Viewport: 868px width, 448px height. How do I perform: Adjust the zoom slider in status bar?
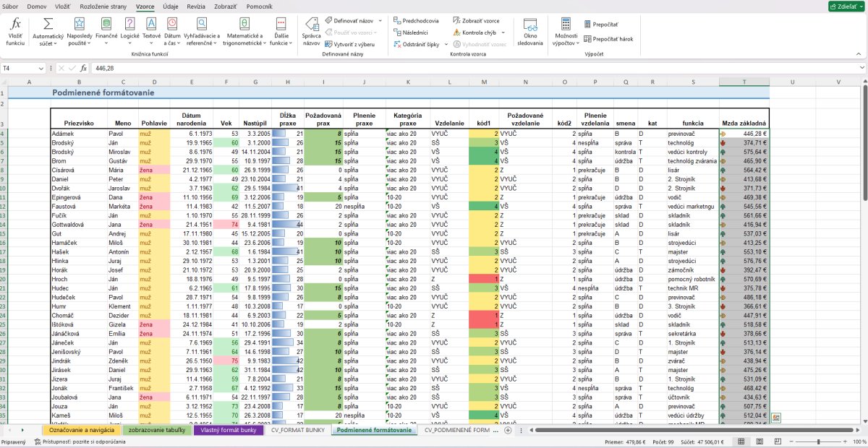pyautogui.click(x=817, y=441)
